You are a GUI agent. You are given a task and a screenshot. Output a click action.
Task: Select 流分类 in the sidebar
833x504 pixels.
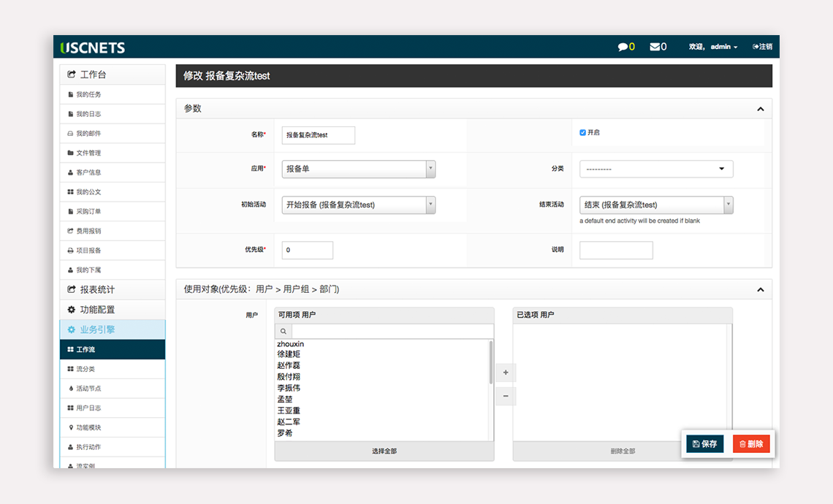pyautogui.click(x=85, y=369)
